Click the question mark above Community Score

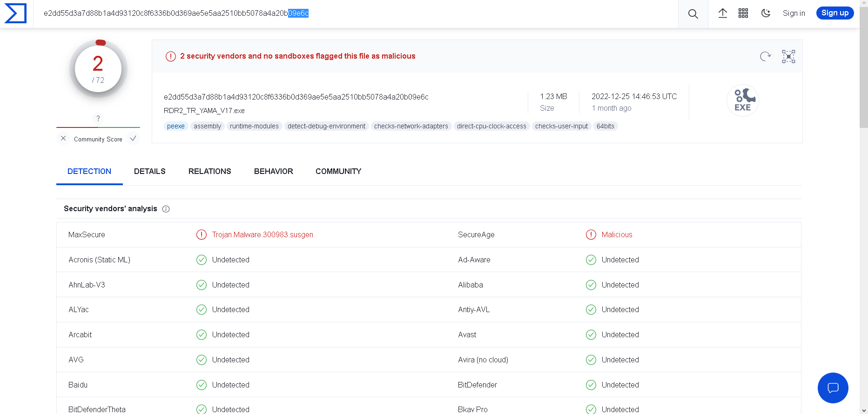click(x=98, y=119)
